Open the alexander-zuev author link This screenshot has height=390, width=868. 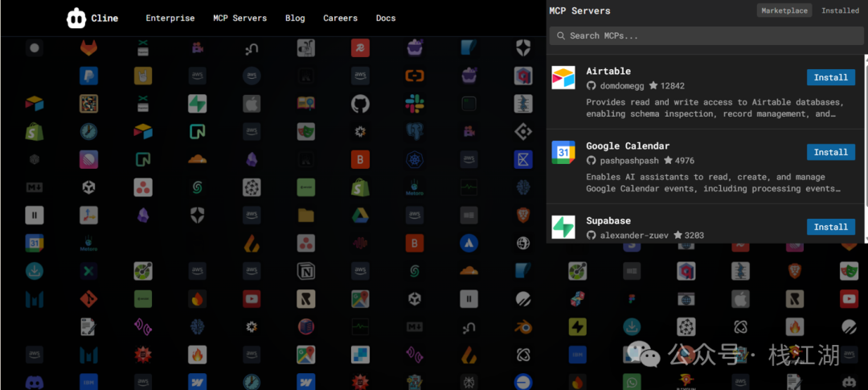[636, 236]
